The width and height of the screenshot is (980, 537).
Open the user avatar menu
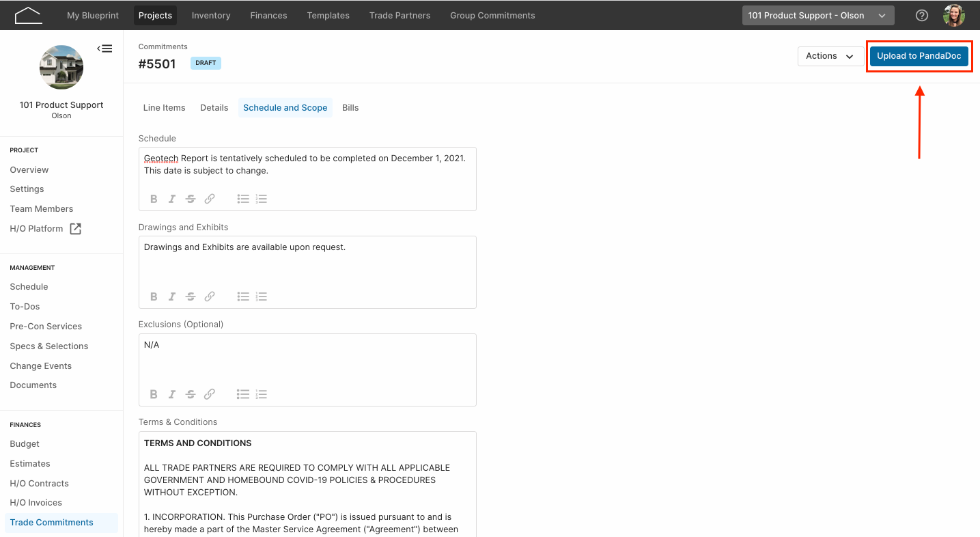(954, 15)
